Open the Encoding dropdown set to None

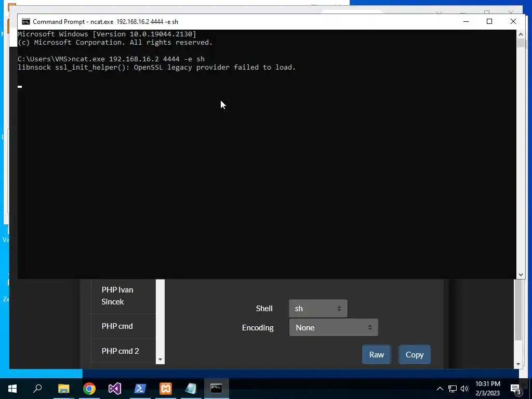pos(334,327)
